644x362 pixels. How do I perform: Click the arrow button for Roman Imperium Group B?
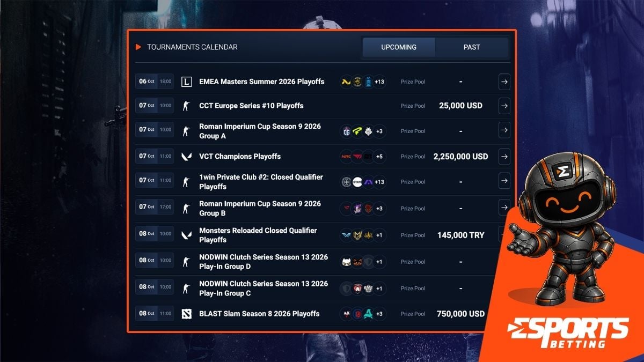[x=504, y=207]
